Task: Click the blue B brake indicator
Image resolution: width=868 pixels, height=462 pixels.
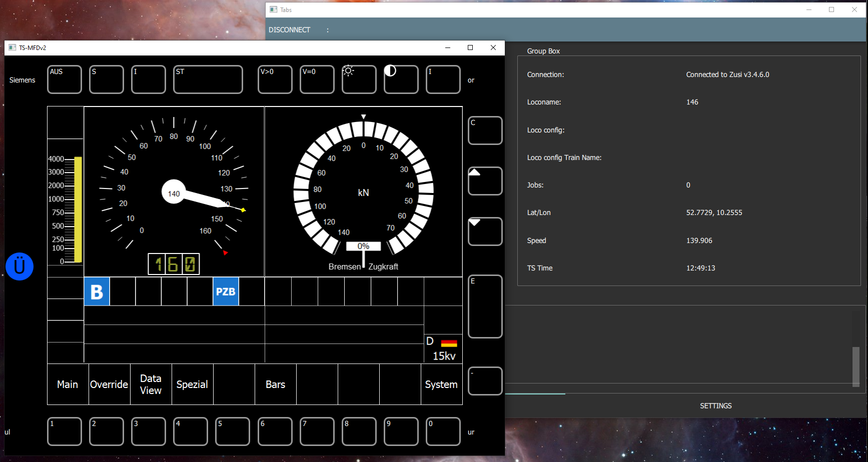Action: click(x=97, y=291)
